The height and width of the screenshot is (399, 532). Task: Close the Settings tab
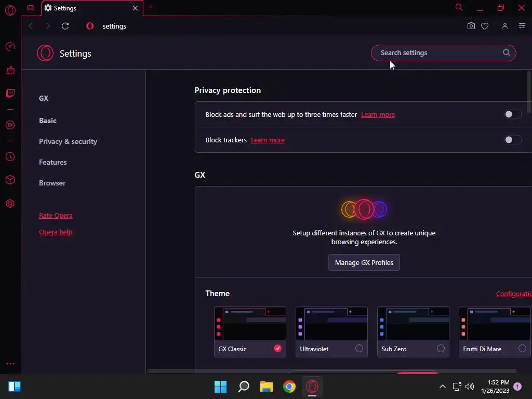pyautogui.click(x=136, y=8)
